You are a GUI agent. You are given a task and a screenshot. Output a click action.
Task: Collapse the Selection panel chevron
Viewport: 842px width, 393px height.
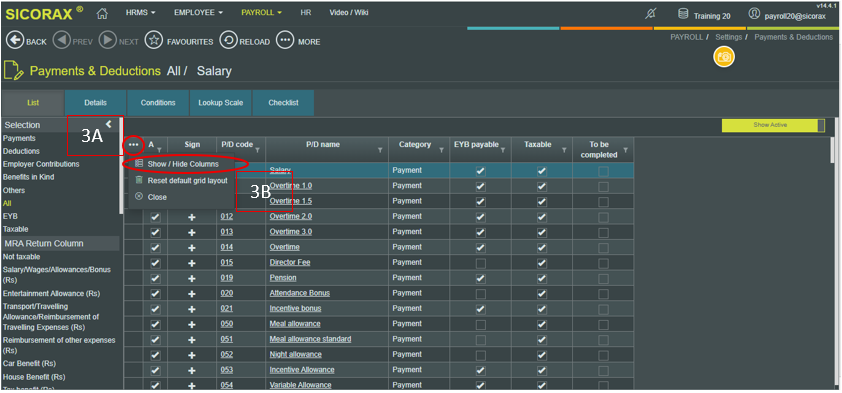coord(108,124)
